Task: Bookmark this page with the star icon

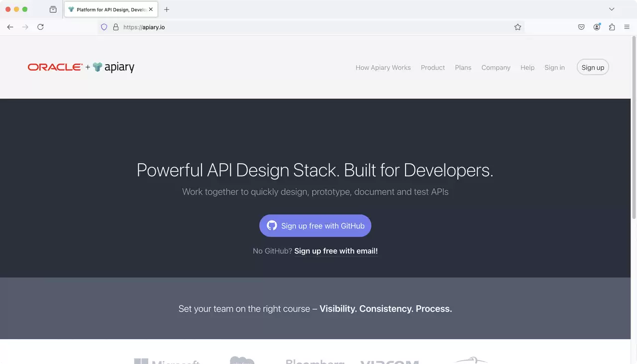Action: [518, 27]
